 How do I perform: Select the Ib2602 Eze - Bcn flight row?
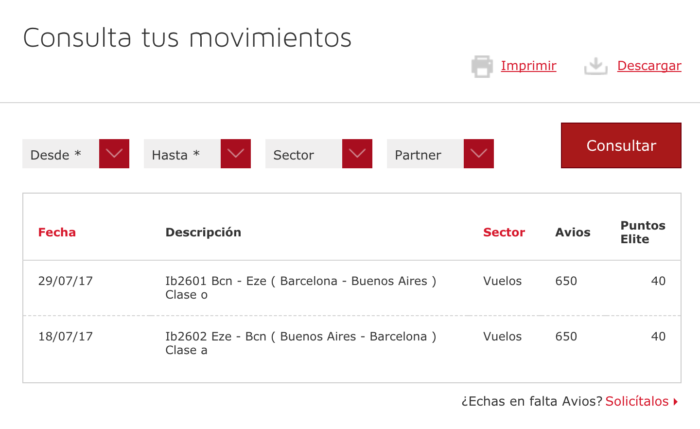(300, 343)
